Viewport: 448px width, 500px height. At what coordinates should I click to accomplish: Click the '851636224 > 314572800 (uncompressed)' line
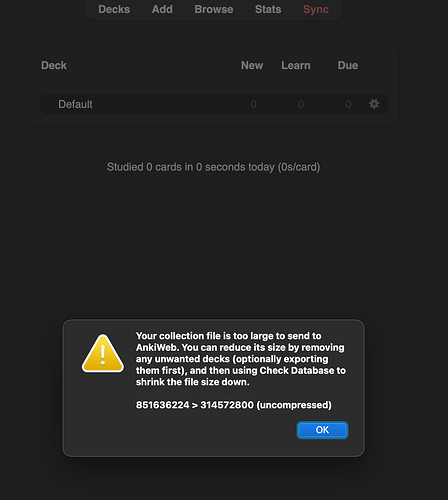[x=234, y=405]
